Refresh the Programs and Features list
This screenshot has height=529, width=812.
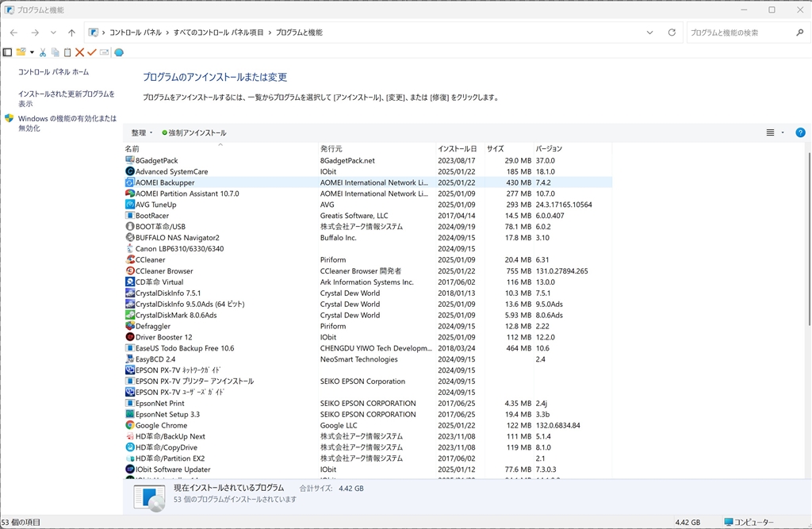(672, 33)
